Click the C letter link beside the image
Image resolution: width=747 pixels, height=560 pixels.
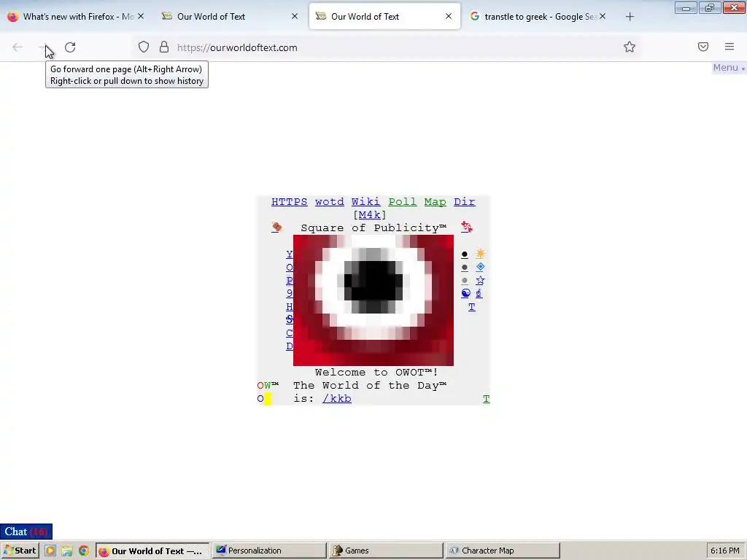tap(289, 332)
